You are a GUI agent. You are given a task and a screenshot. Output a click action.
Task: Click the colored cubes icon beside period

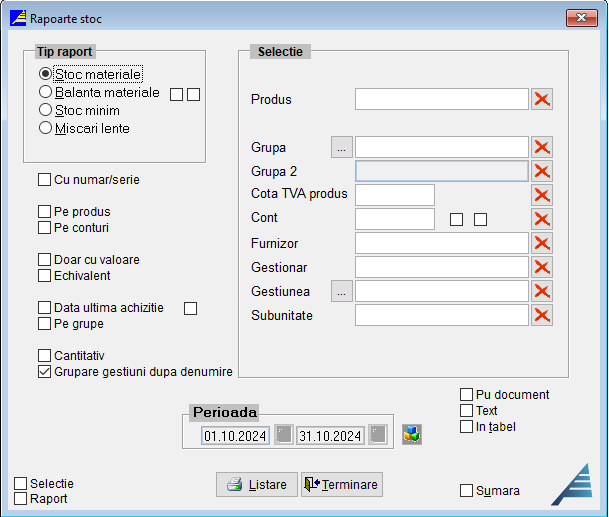(x=412, y=435)
